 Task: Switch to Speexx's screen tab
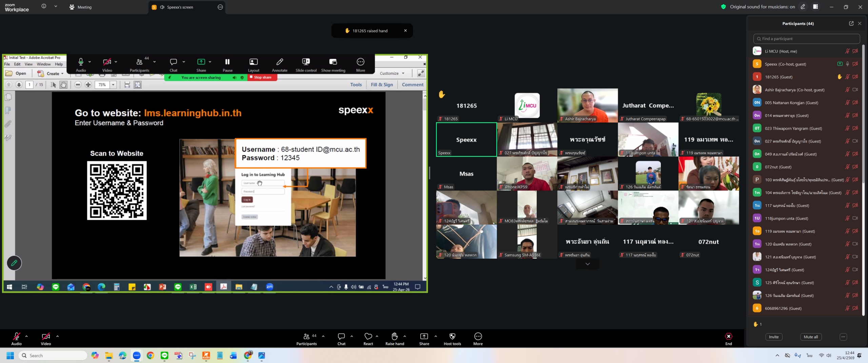click(x=180, y=7)
